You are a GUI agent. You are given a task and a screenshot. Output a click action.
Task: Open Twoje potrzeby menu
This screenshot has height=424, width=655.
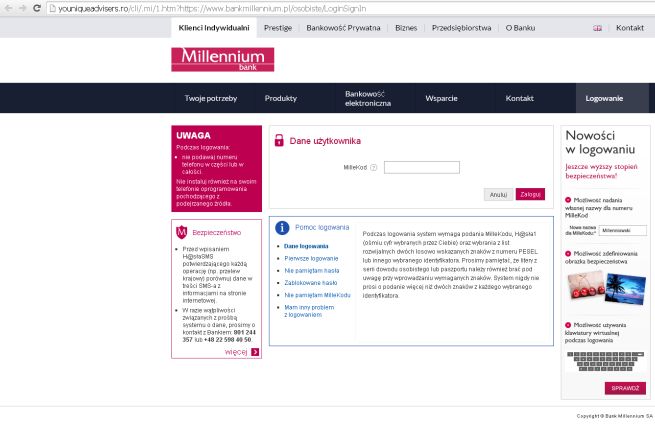pos(211,99)
